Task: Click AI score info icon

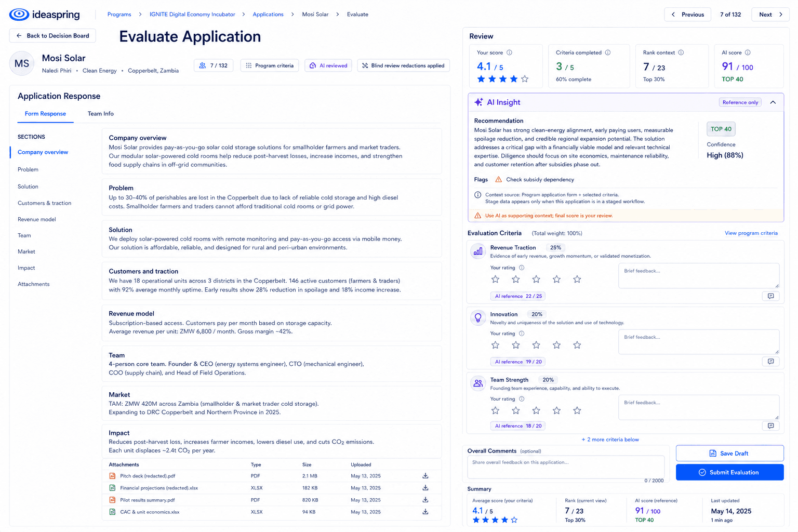Action: click(748, 52)
